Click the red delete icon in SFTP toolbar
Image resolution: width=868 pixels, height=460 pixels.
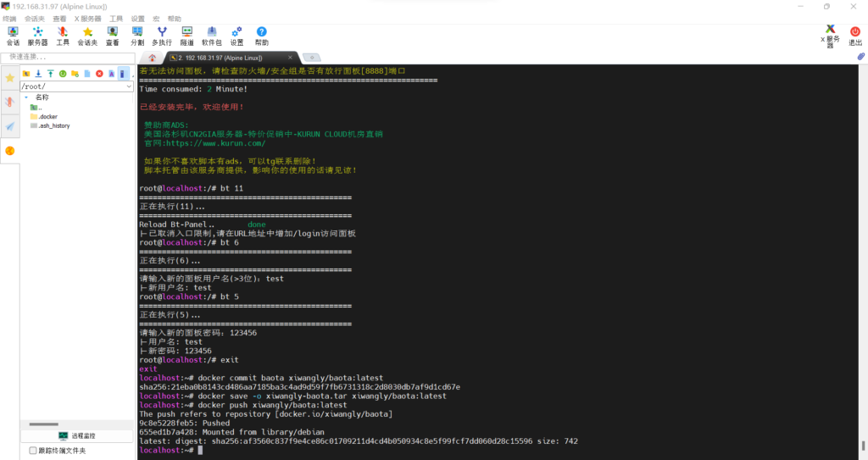pyautogui.click(x=99, y=74)
